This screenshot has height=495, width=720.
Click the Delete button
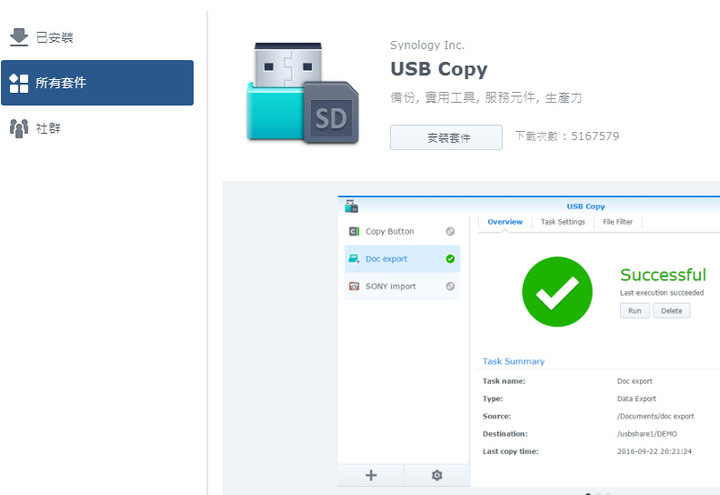tap(671, 311)
